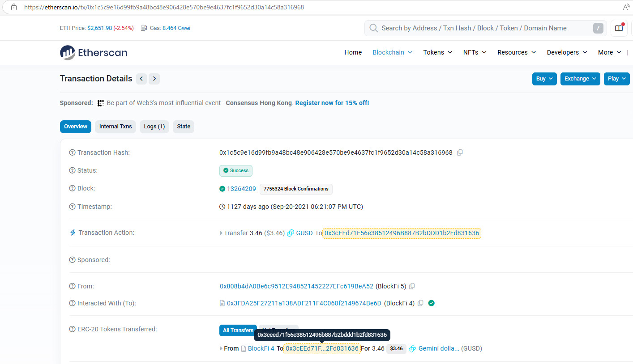Click the $3.46 value badge
This screenshot has width=633, height=364.
(x=396, y=348)
